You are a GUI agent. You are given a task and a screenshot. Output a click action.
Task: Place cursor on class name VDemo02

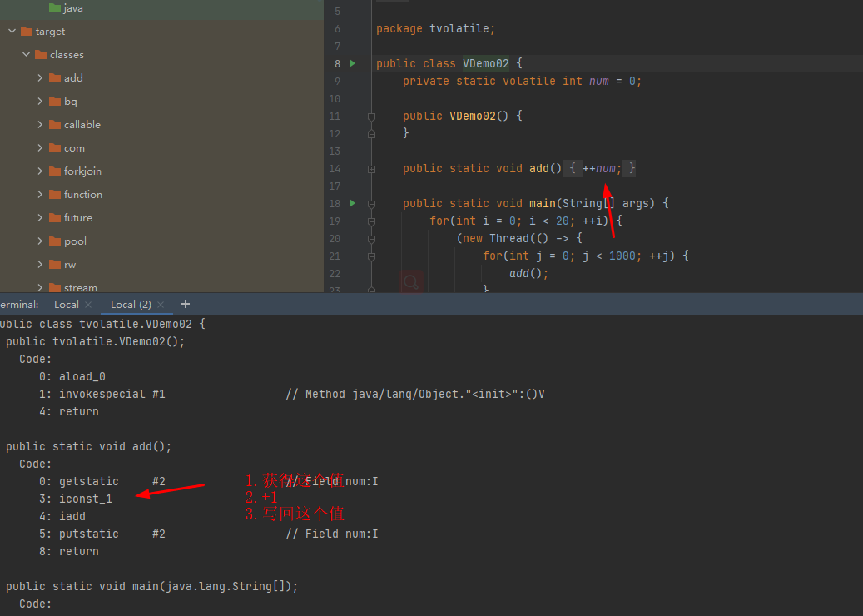coord(485,63)
